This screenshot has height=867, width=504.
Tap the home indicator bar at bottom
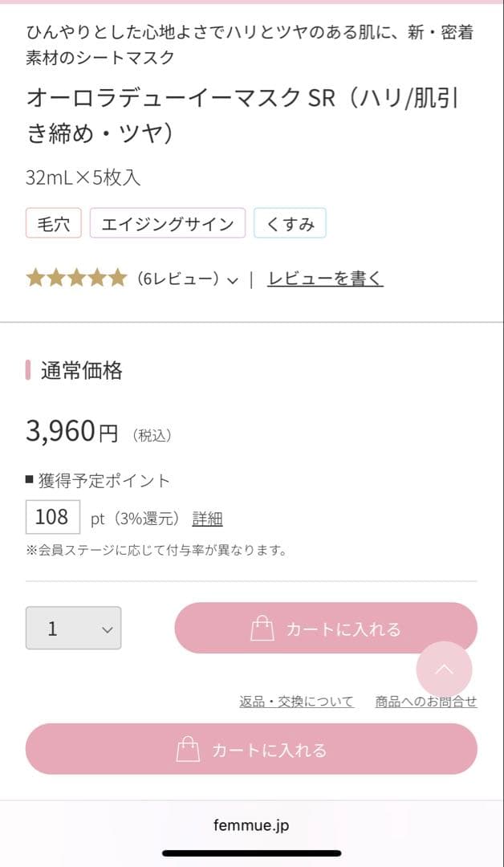(x=252, y=853)
